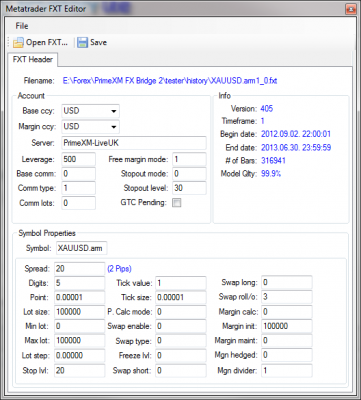The width and height of the screenshot is (361, 400).
Task: Click the Stop lvl field
Action: [x=80, y=370]
